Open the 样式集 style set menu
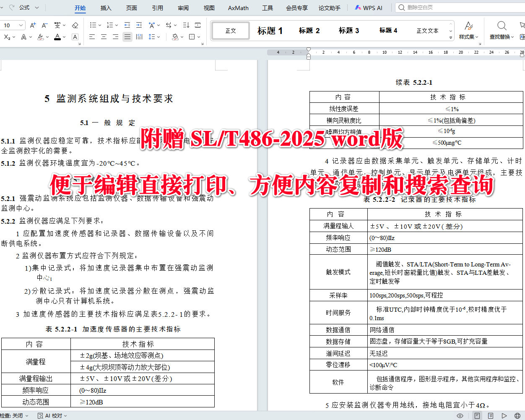This screenshot has height=420, width=525. point(468,31)
